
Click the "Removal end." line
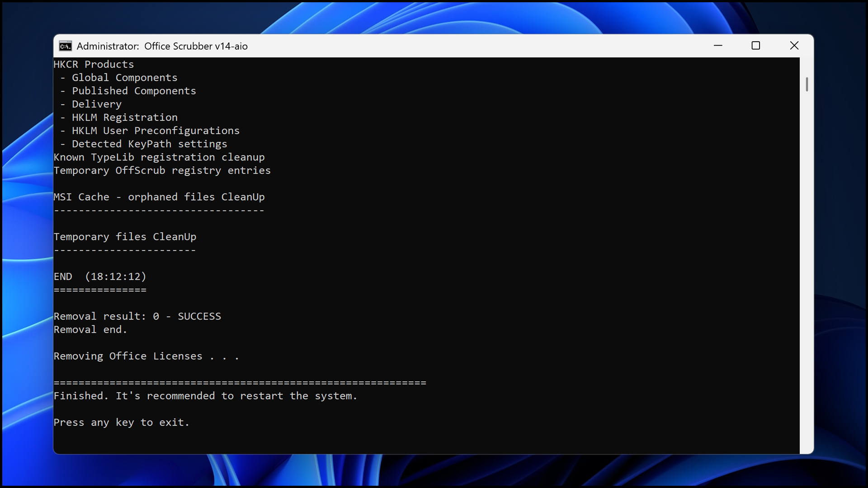click(x=90, y=329)
